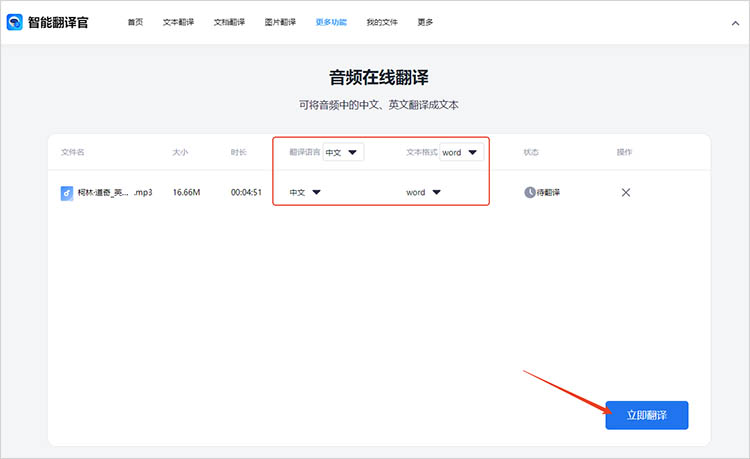The height and width of the screenshot is (459, 750).
Task: Collapse header with the top-right chevron
Action: click(x=735, y=23)
